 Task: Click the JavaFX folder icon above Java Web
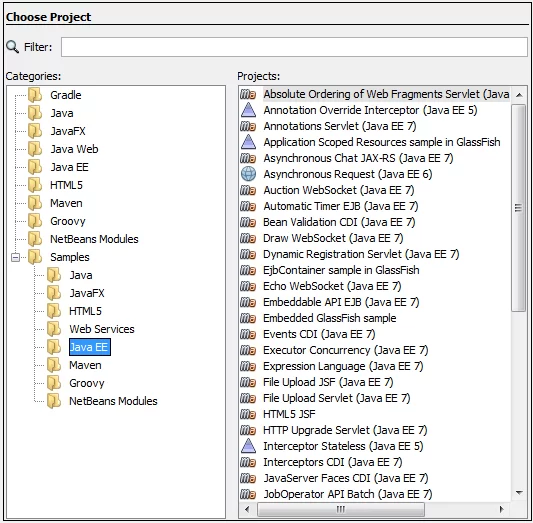(35, 131)
